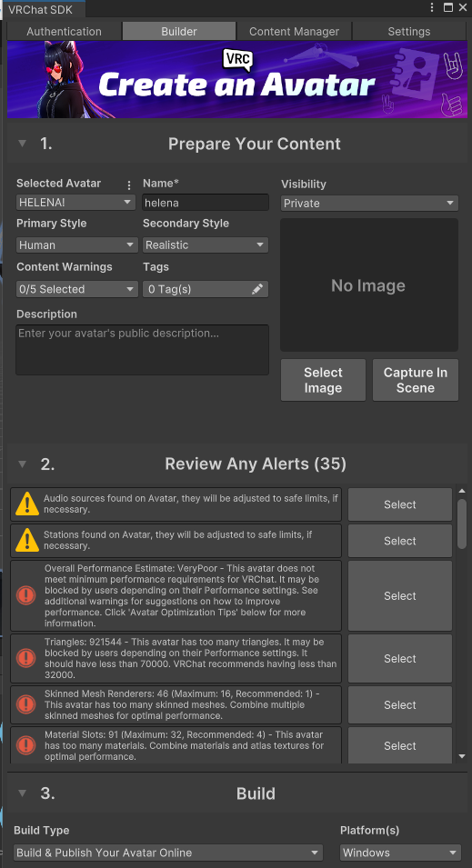This screenshot has width=472, height=868.
Task: Click the Material Slots: 91 alert text
Action: (184, 745)
